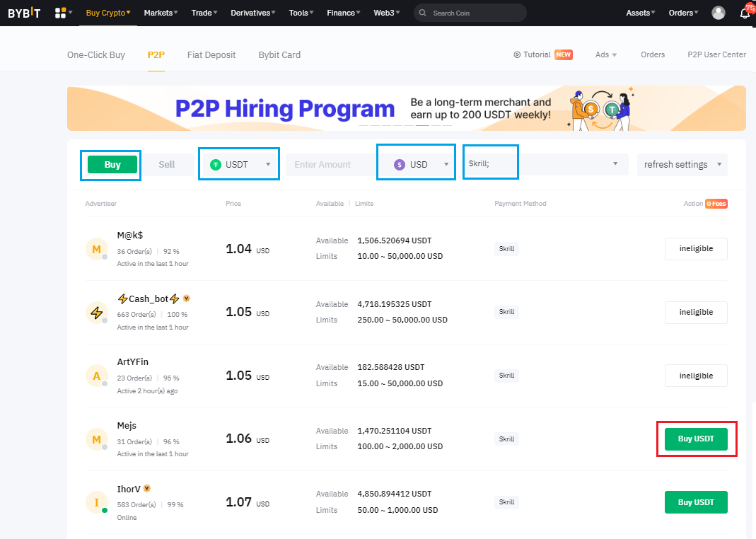Open the Buy Crypto menu

coord(108,13)
